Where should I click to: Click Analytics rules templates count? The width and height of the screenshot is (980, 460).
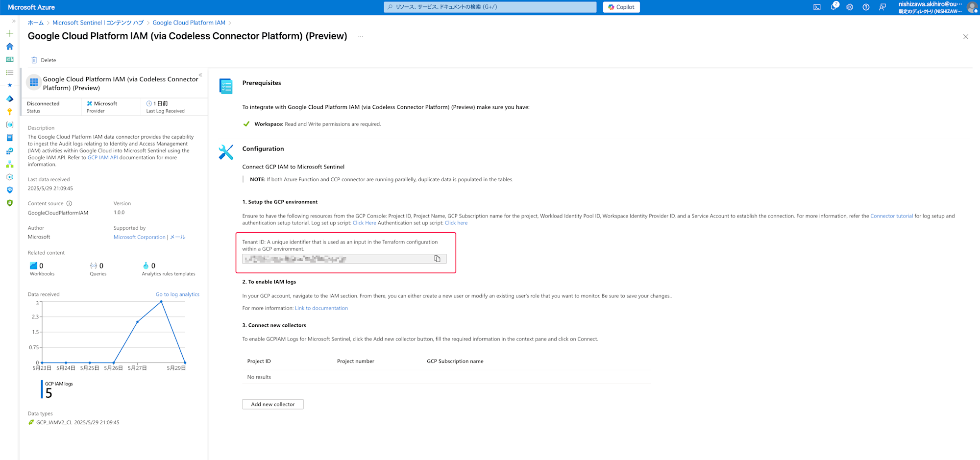[x=168, y=269]
